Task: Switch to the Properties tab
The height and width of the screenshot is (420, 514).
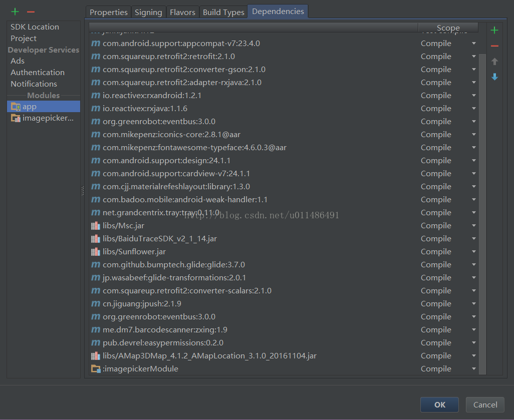Action: pyautogui.click(x=109, y=12)
